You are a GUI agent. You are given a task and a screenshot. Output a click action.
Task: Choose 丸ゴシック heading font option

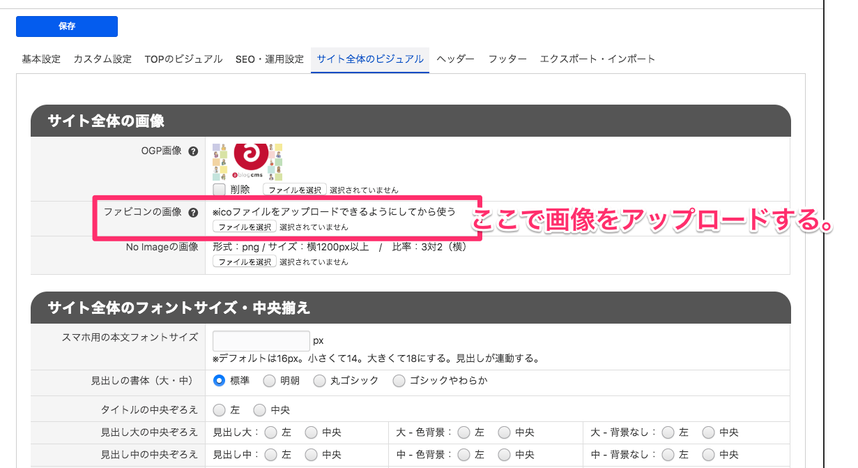pyautogui.click(x=319, y=380)
